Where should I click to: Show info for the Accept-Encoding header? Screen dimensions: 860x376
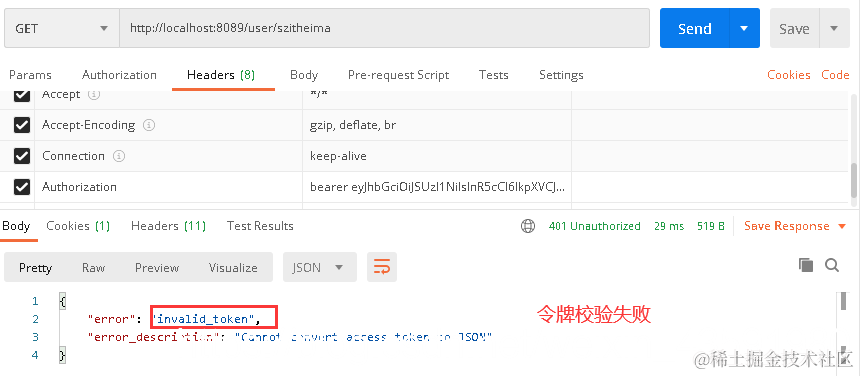(149, 126)
